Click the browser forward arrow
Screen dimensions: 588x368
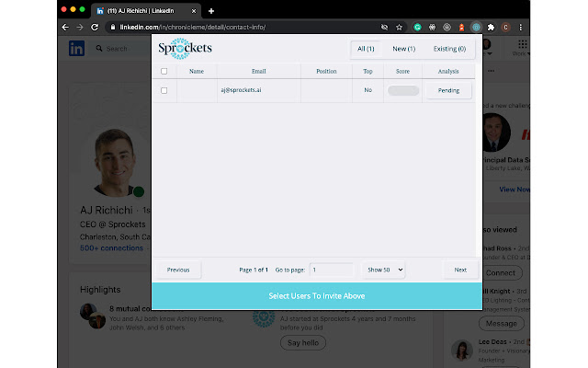(80, 27)
